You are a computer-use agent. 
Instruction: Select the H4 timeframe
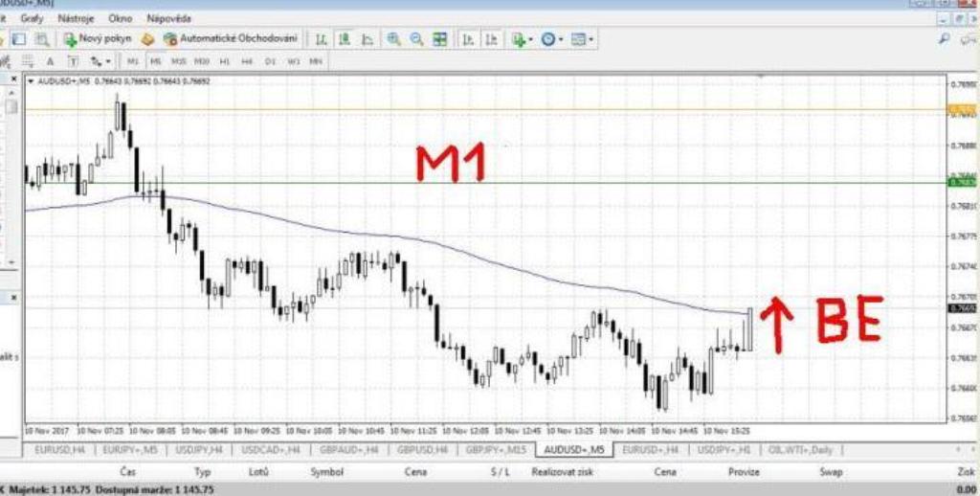click(x=247, y=61)
